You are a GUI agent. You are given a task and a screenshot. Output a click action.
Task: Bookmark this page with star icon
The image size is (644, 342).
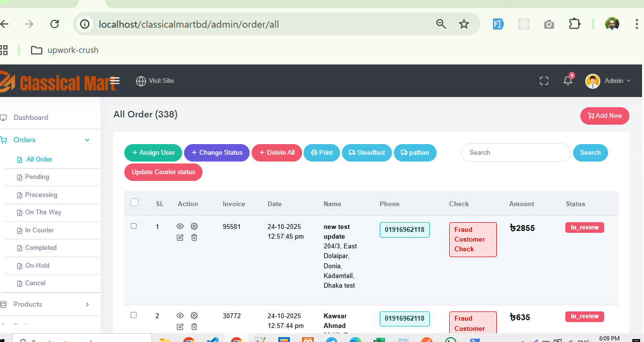(x=464, y=24)
